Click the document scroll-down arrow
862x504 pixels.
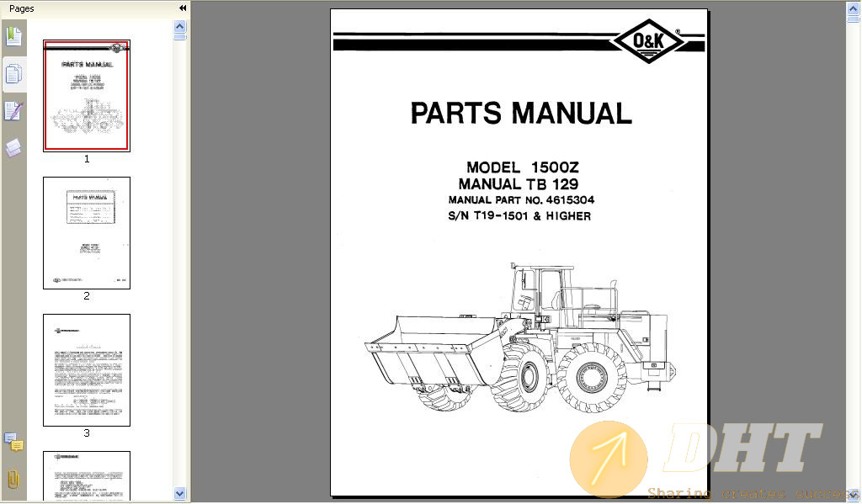854,496
